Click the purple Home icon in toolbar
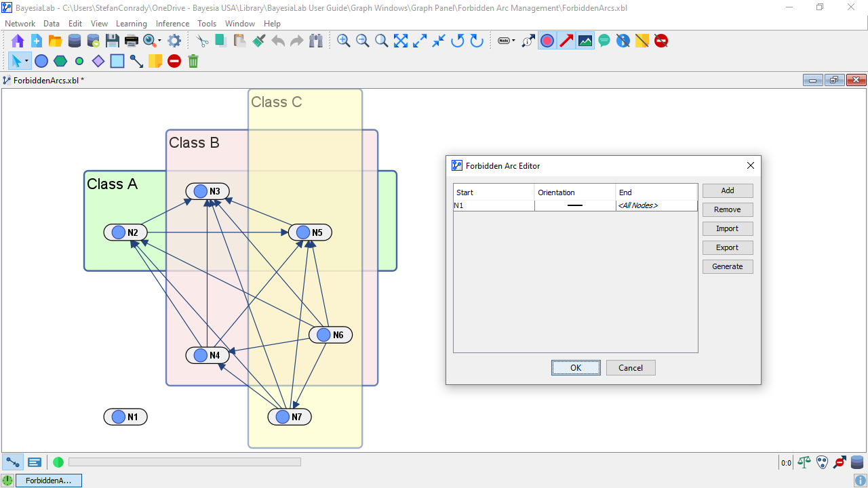The image size is (868, 488). click(x=18, y=41)
